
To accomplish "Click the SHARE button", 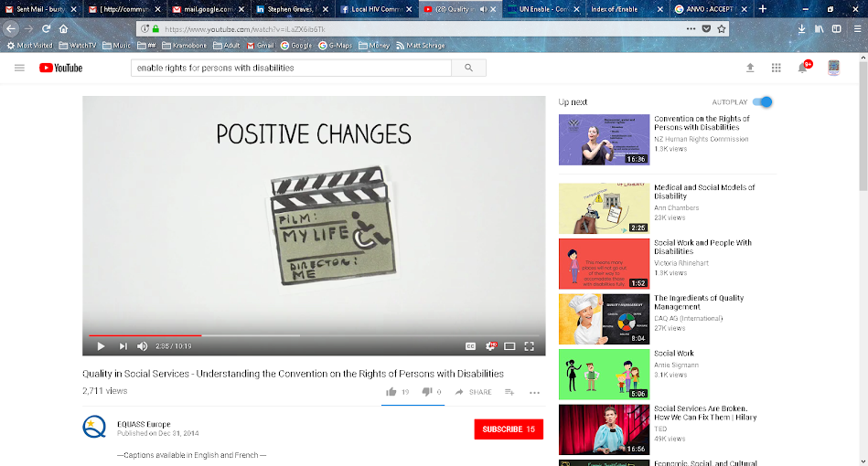I will click(x=473, y=392).
